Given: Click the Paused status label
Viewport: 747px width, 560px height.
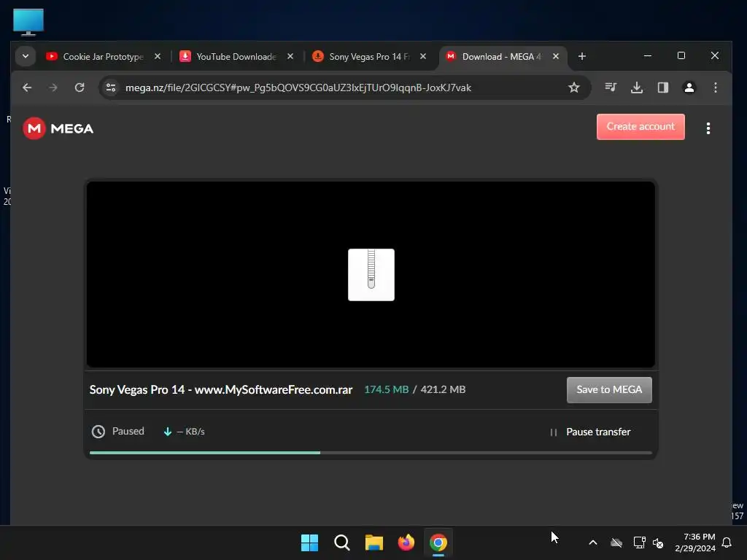Looking at the screenshot, I should click(128, 431).
